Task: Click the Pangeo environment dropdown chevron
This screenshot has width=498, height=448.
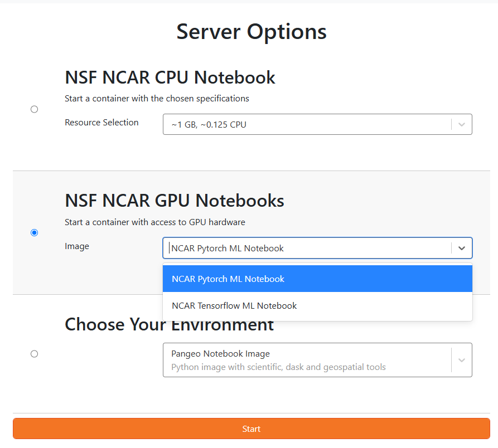Action: point(462,360)
